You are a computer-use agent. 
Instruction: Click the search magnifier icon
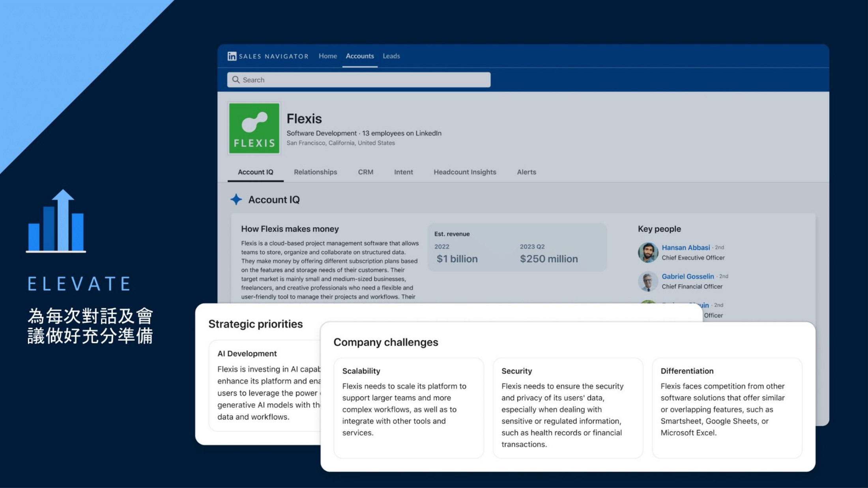click(x=236, y=80)
